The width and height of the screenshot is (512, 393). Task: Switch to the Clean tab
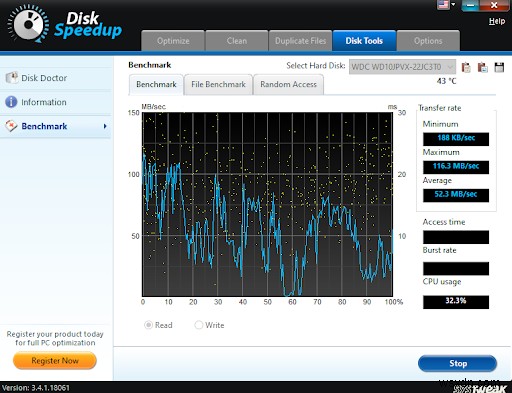pyautogui.click(x=237, y=41)
